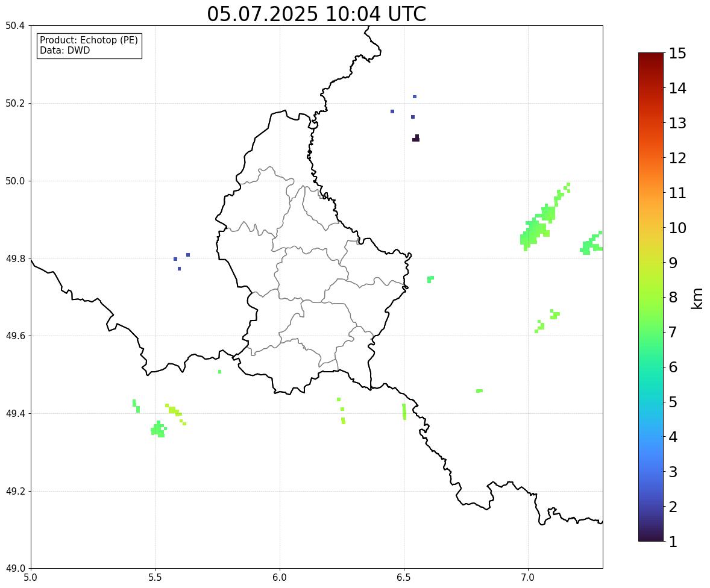Screen dimensions: 710x588
Task: Click the dark red top of colorbar
Action: [x=651, y=57]
